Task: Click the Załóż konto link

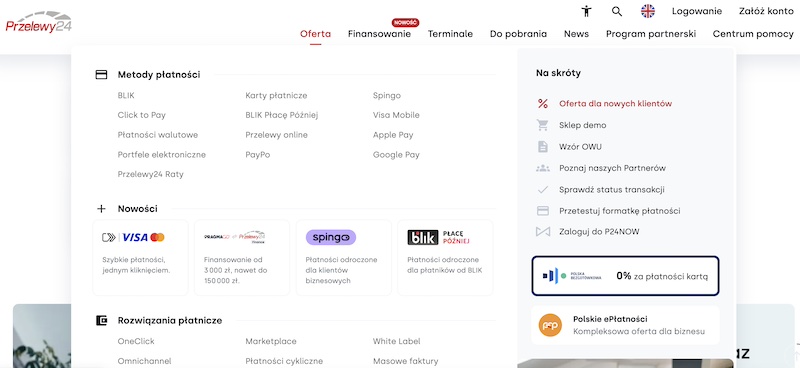Action: 766,11
